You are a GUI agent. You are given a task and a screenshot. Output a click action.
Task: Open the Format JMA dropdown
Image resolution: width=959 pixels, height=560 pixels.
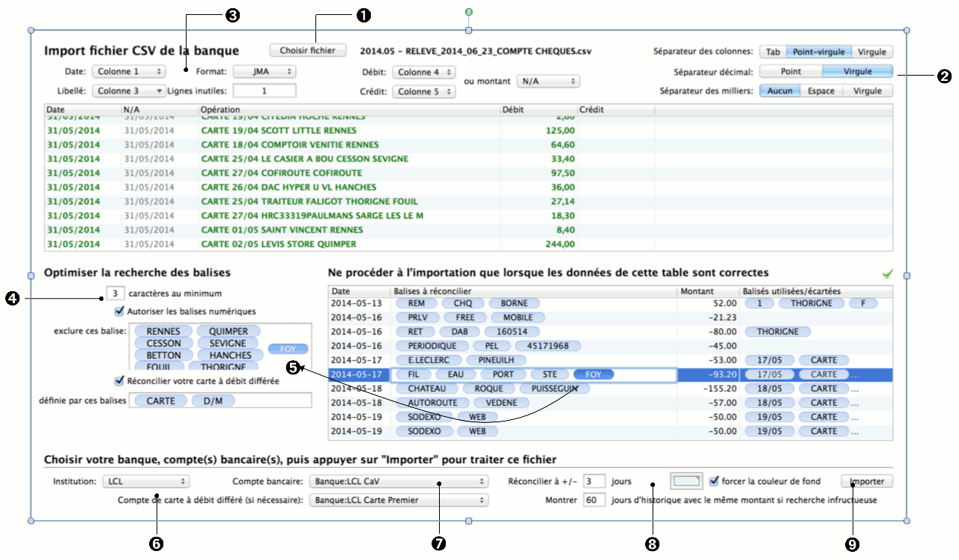click(x=264, y=72)
